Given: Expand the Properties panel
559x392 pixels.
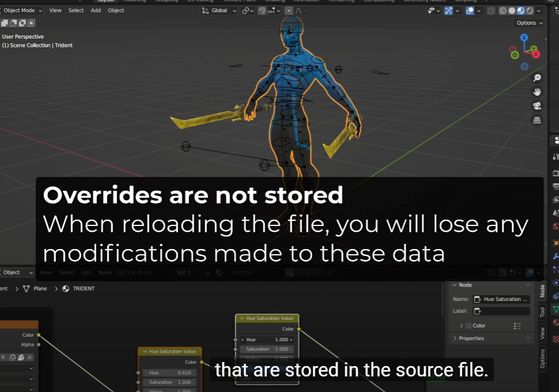Looking at the screenshot, I should pyautogui.click(x=455, y=338).
